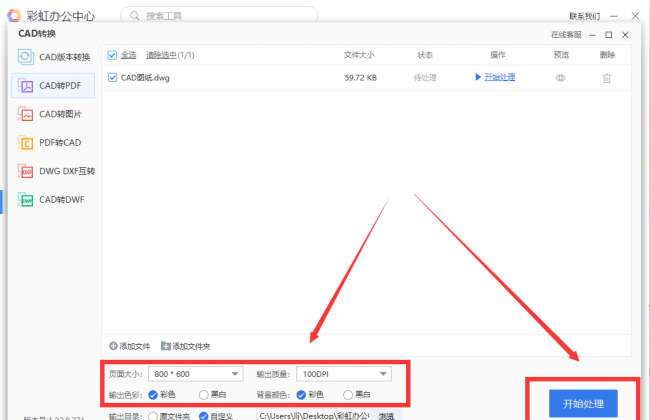Screen dimensions: 650x420
Task: Choose 自定义 output directory option
Action: coord(204,416)
